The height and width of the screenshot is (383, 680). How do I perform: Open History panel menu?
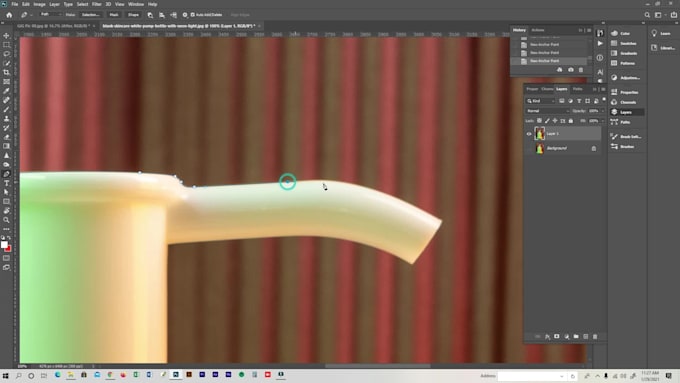pos(589,30)
